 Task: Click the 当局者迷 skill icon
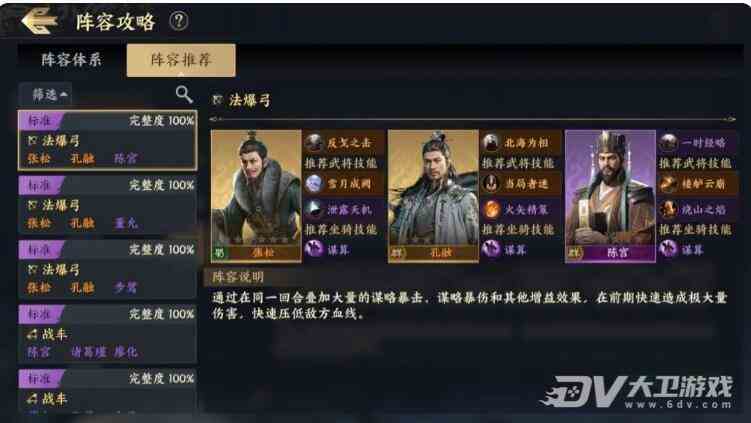(491, 183)
